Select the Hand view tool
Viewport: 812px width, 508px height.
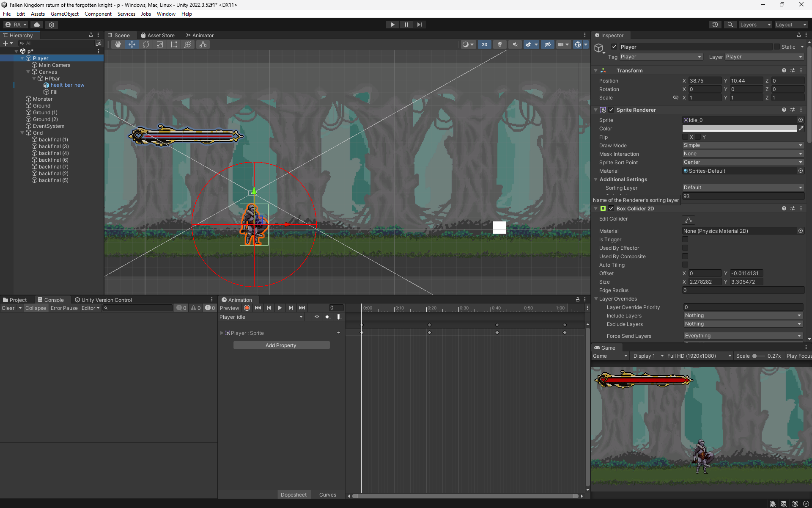click(118, 44)
